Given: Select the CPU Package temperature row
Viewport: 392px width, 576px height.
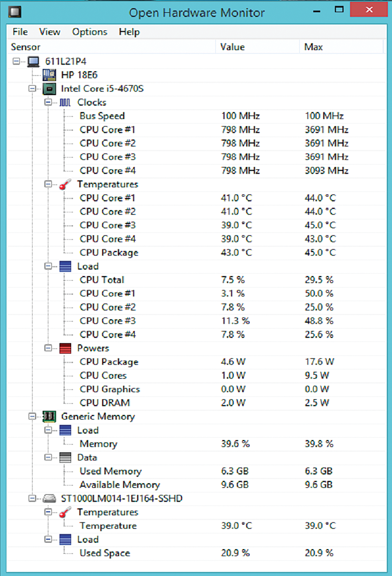Looking at the screenshot, I should click(x=109, y=253).
